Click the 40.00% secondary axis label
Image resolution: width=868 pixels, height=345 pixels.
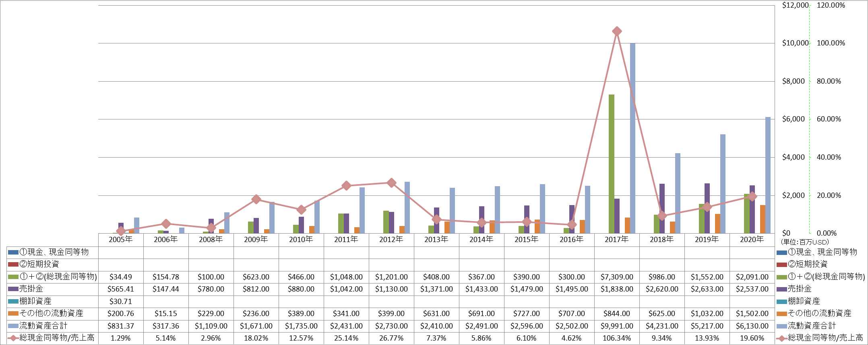(829, 157)
